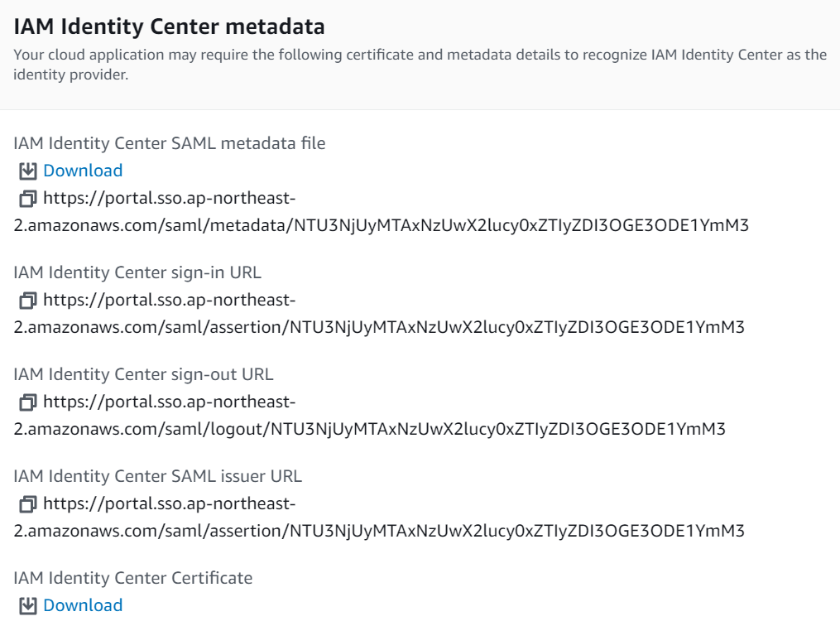Screen dimensions: 840x626
Task: Click the URL path line under sign-in URL
Action: point(379,327)
